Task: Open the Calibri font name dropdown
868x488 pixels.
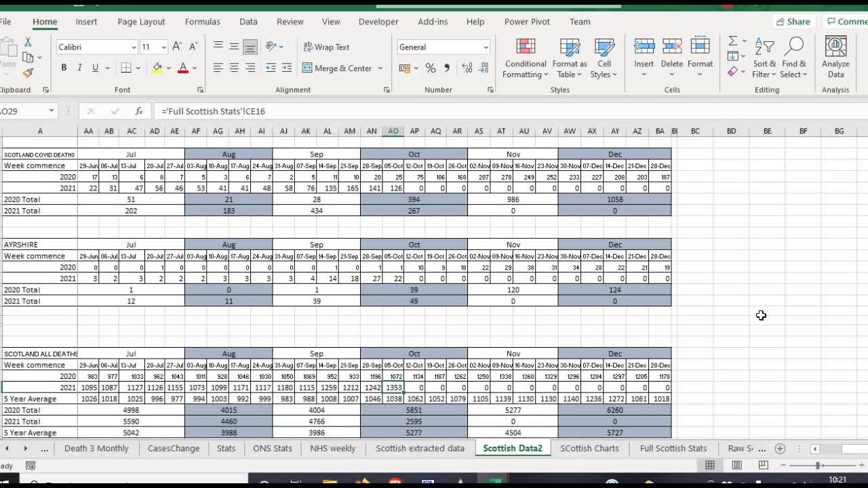Action: tap(134, 47)
